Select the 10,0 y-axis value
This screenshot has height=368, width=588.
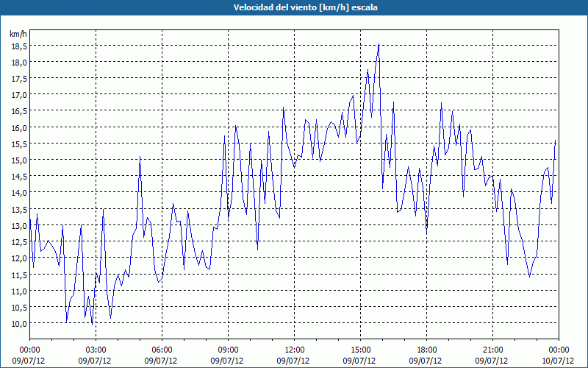click(x=19, y=324)
